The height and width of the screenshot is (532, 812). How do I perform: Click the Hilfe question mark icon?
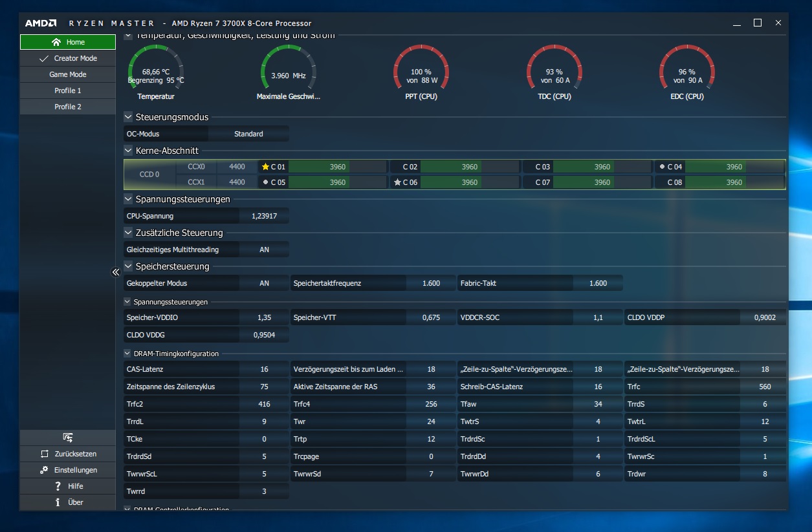tap(58, 486)
